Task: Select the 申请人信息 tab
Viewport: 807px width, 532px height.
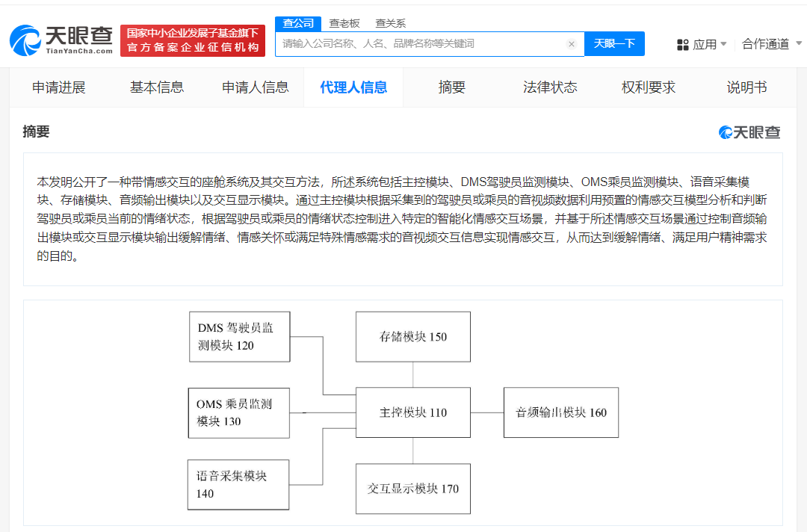Action: tap(256, 87)
